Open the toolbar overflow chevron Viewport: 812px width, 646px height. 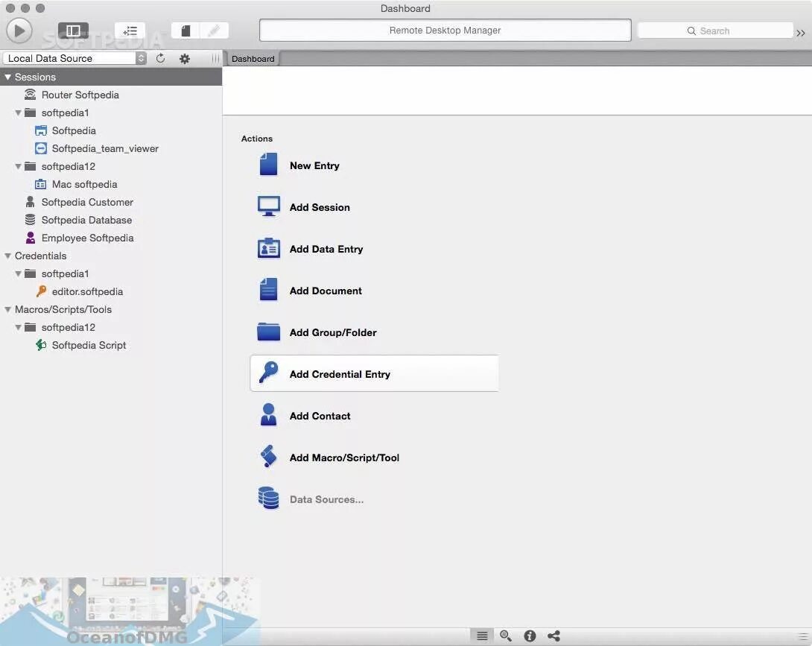pos(801,33)
